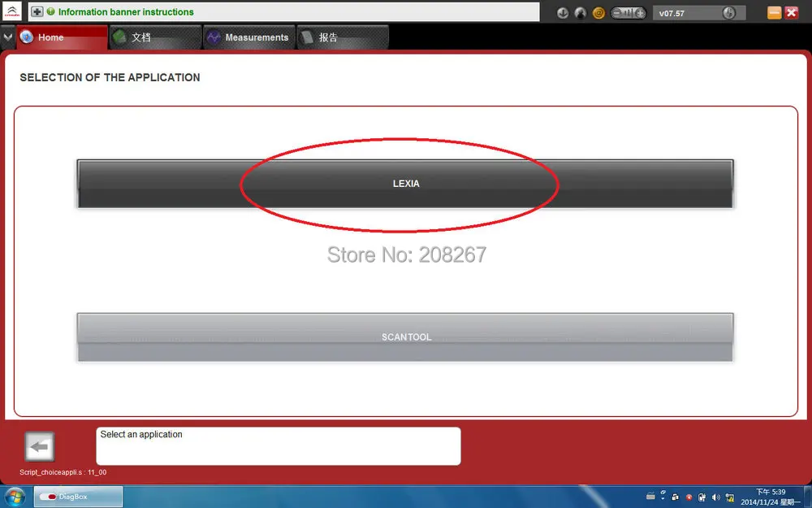Click the 'Select an application' message box

278,445
